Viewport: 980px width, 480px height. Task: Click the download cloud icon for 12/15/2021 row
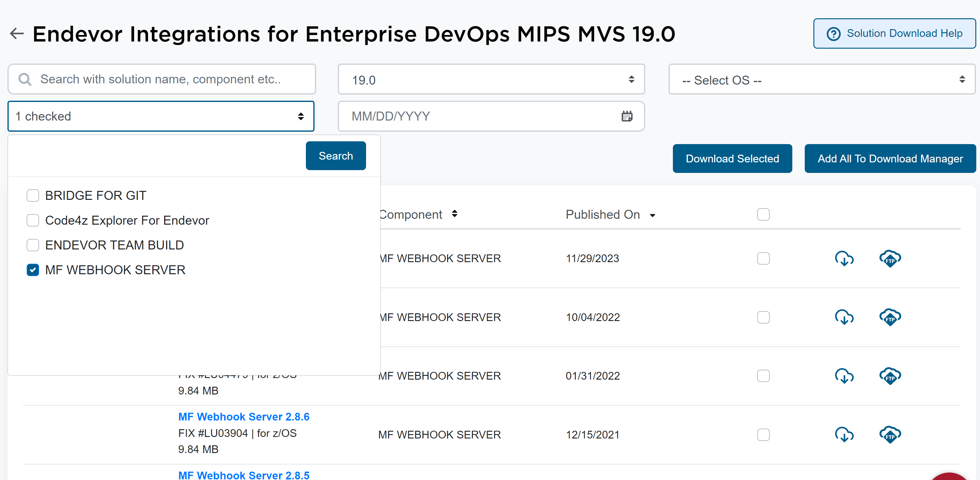[844, 434]
